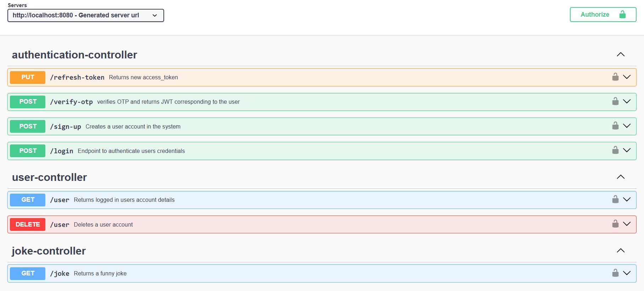
Task: Open the Servers dropdown list
Action: coord(86,15)
